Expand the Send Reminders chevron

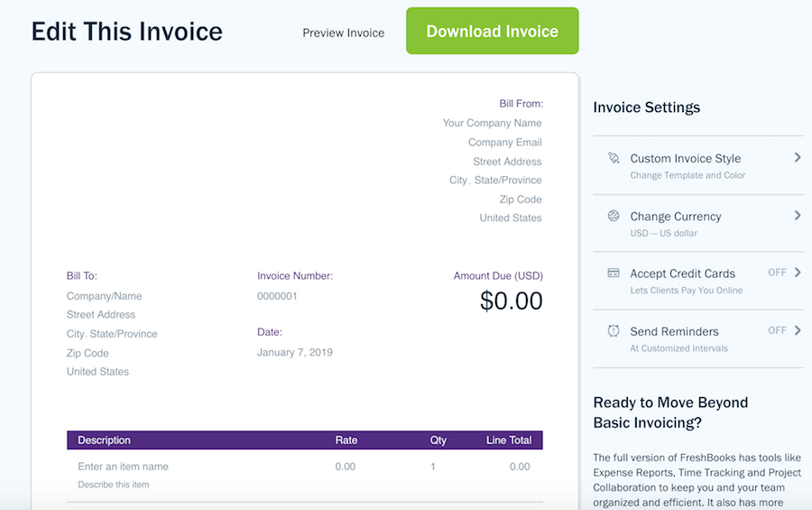click(798, 330)
